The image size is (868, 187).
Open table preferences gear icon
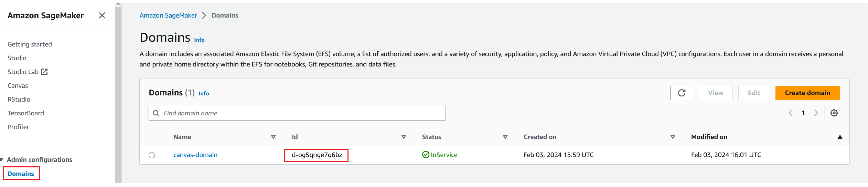pyautogui.click(x=834, y=113)
